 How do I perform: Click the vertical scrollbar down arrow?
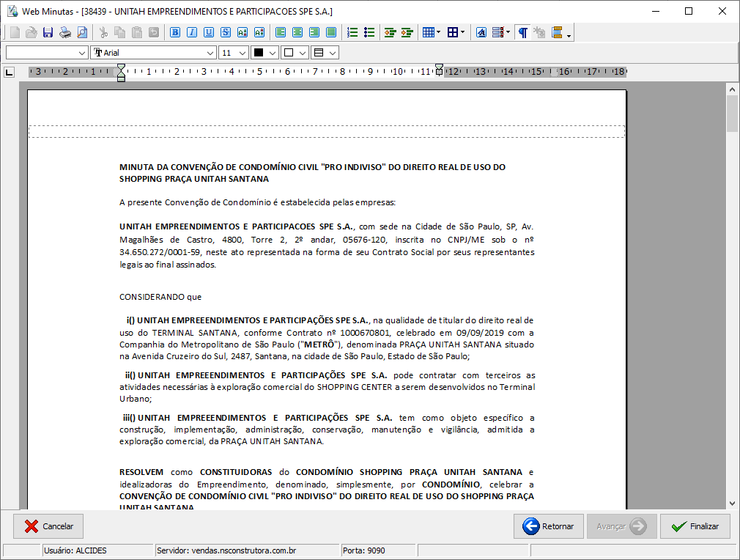(732, 504)
